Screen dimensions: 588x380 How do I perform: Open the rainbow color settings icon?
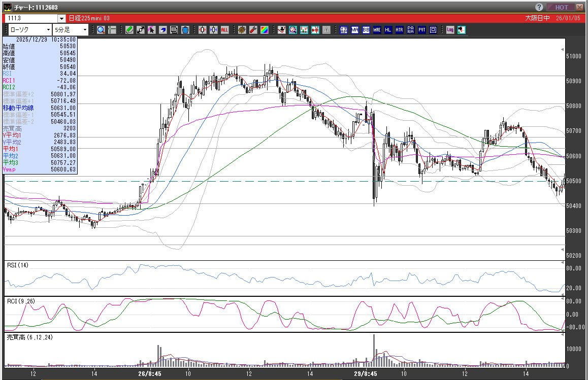coord(265,30)
